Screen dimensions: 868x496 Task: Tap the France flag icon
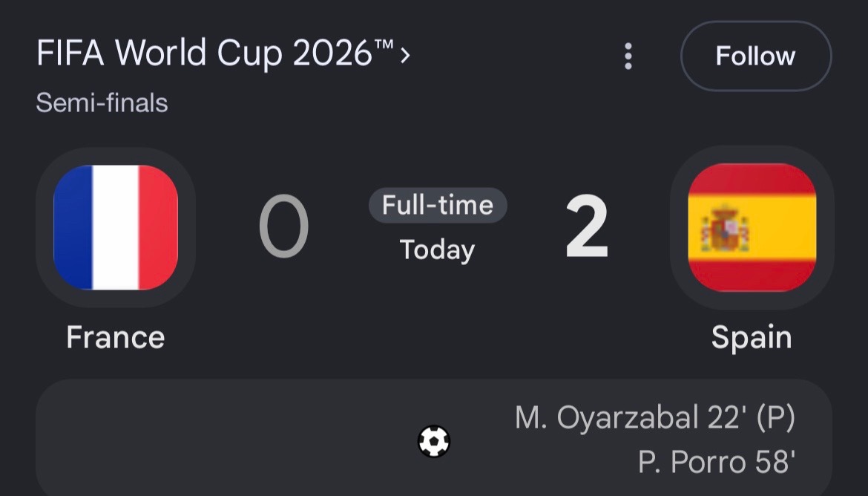pos(116,227)
